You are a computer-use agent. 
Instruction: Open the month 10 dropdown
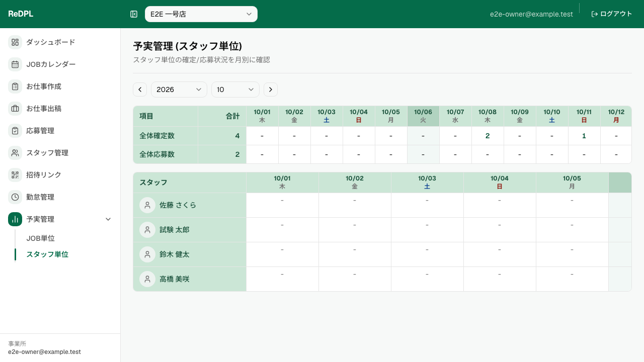(235, 89)
